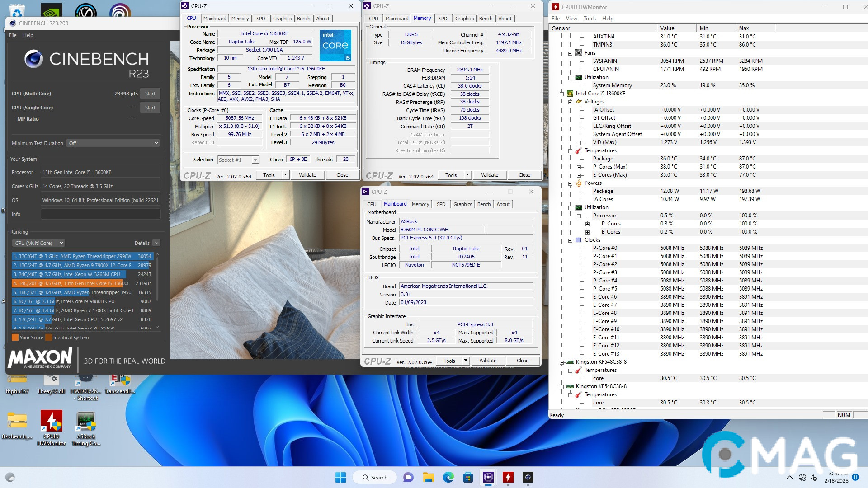868x488 pixels.
Task: Click the CPU-Z icon in the taskbar
Action: coord(488,477)
